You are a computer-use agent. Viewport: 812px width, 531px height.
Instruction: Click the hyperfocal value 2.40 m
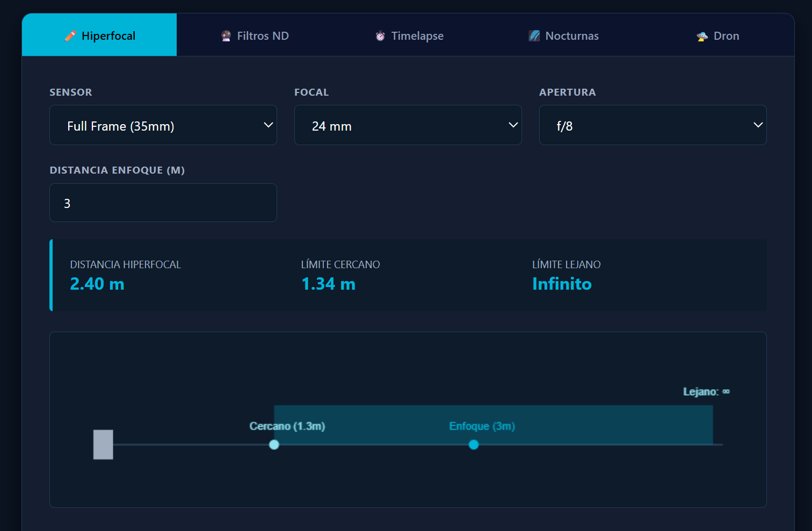(x=97, y=284)
